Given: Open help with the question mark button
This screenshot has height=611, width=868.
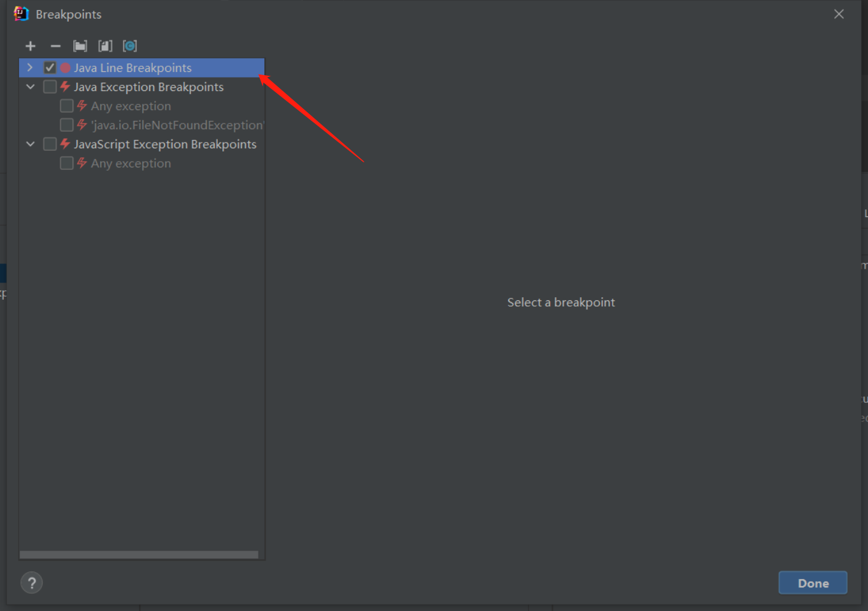Looking at the screenshot, I should pos(32,583).
